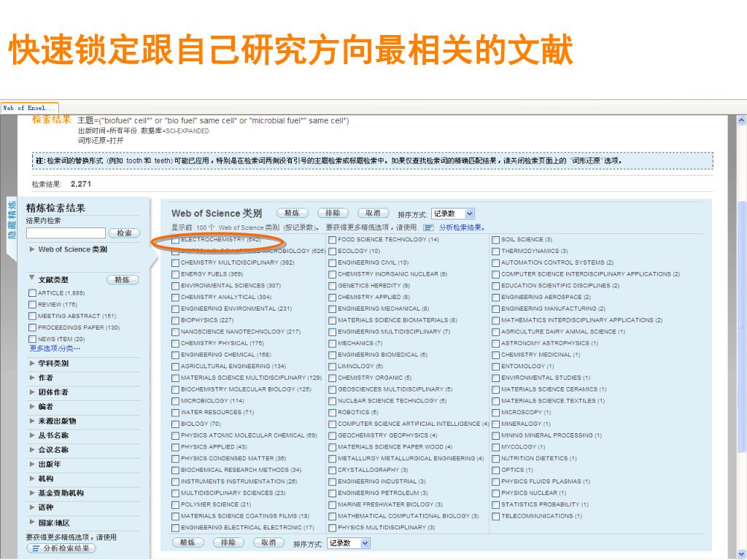Image resolution: width=747 pixels, height=560 pixels.
Task: Tick FOOD SCIENCE TECHNOLOGY (14) checkbox
Action: pos(333,239)
